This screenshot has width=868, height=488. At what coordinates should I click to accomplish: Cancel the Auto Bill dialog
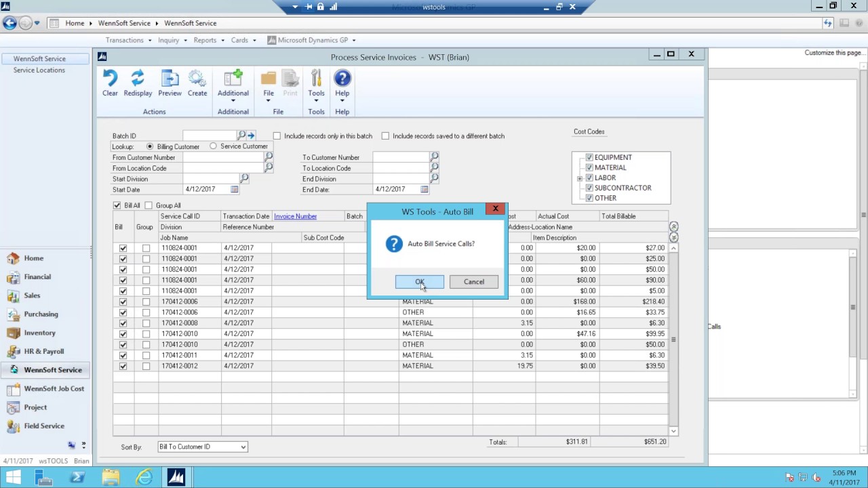474,282
